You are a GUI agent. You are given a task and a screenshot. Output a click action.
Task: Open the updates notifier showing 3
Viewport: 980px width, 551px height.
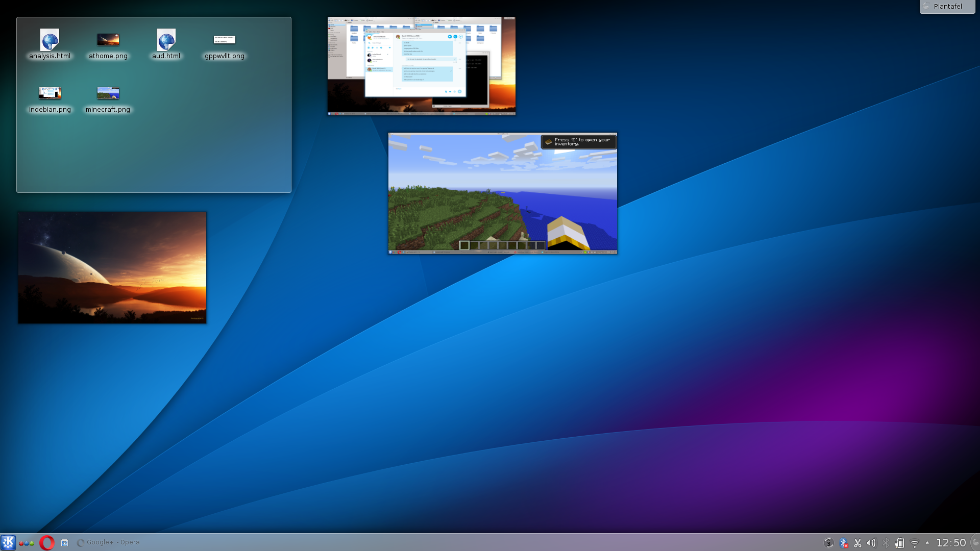click(x=829, y=543)
